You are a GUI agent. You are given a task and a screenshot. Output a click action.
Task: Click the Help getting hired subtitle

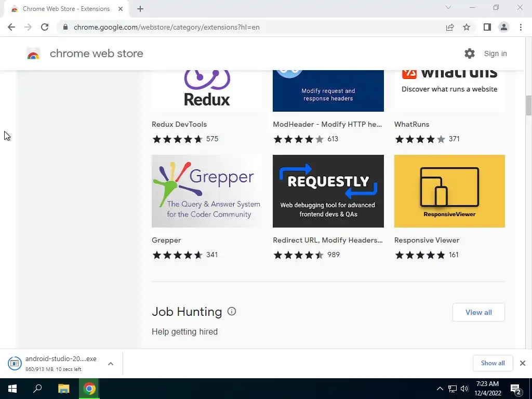[184, 331]
